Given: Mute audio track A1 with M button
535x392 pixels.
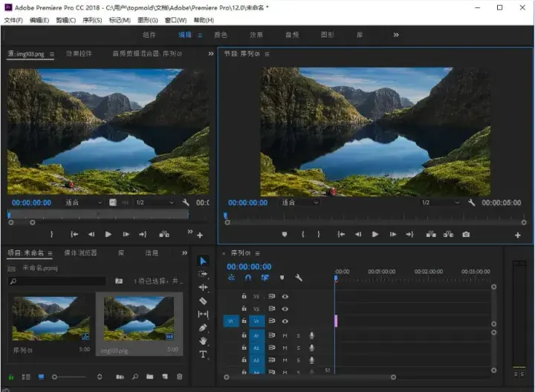Looking at the screenshot, I should 285,336.
